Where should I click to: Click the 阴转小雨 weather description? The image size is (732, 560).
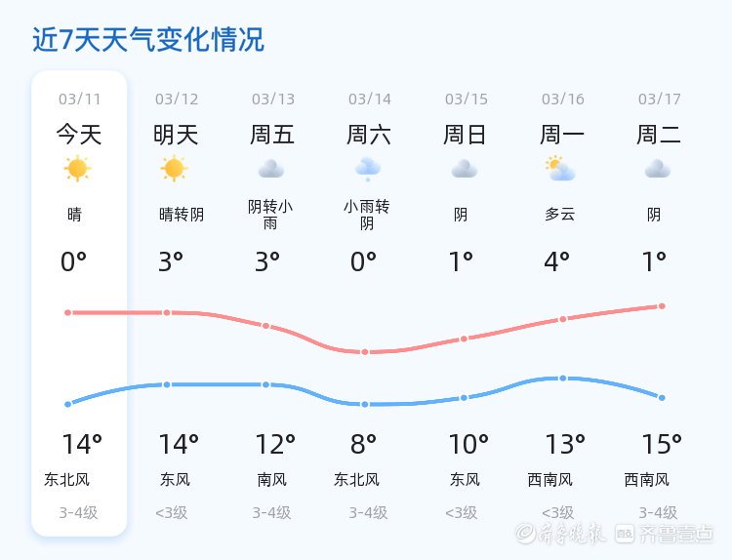[270, 215]
